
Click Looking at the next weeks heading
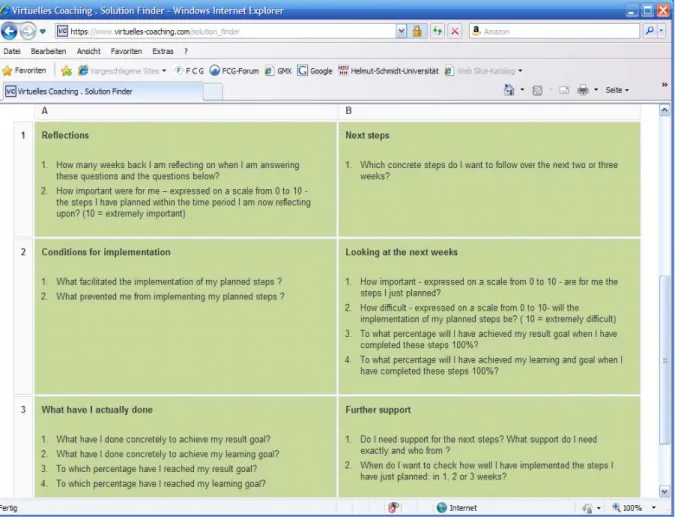pyautogui.click(x=401, y=252)
